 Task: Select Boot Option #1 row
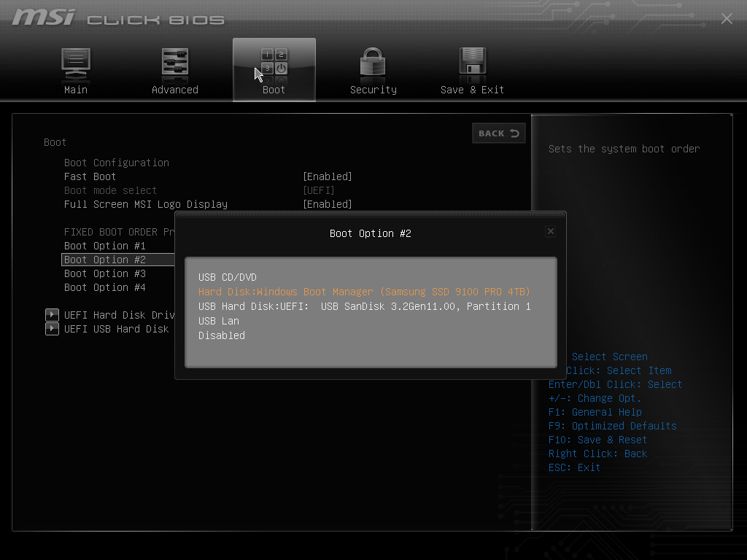pos(105,246)
